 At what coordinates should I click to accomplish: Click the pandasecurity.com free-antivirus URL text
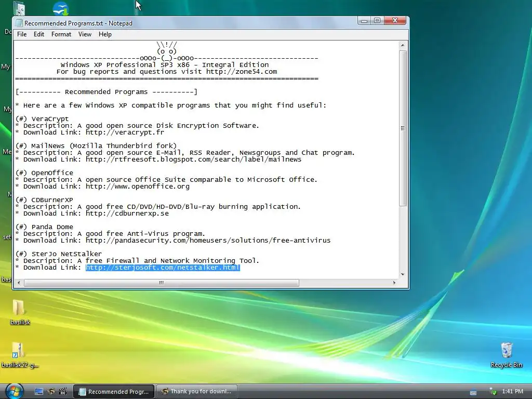(208, 241)
